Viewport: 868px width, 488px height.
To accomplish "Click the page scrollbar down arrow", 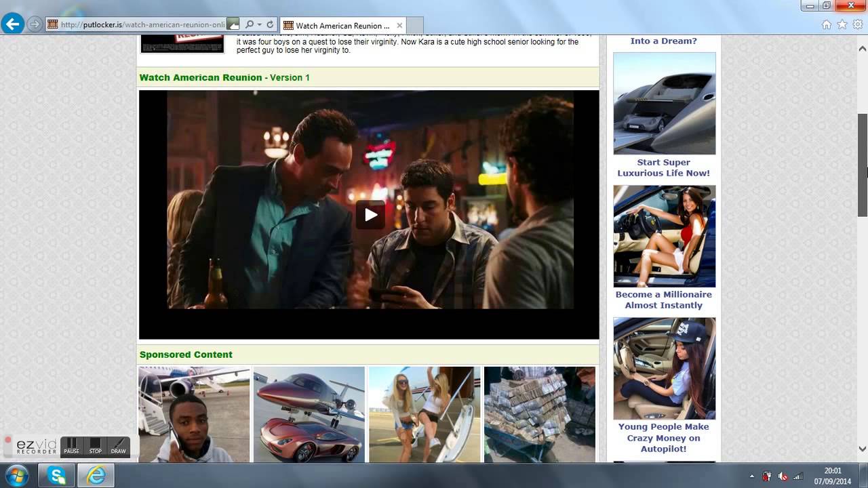I will 863,449.
